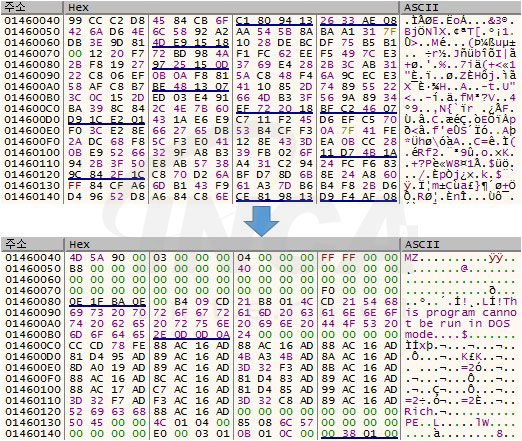The height and width of the screenshot is (441, 522).
Task: Click ASCII text 'is program canno'
Action: (x=460, y=313)
